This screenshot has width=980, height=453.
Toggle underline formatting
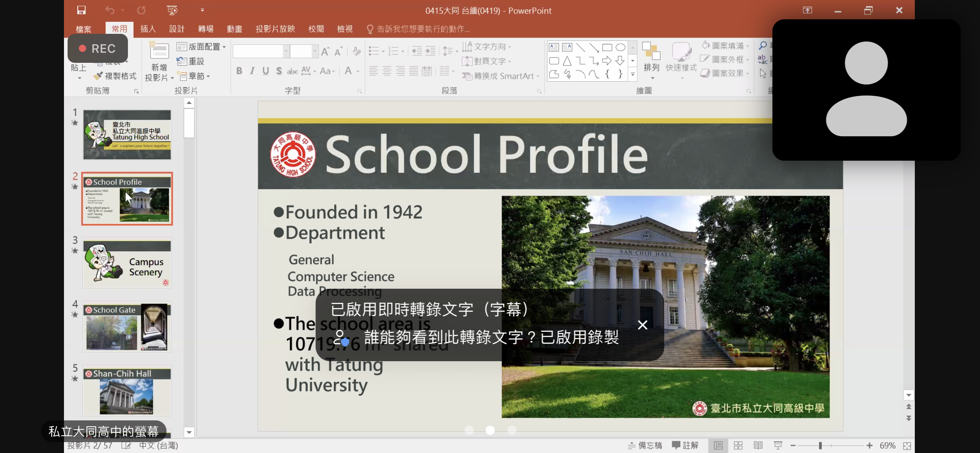pos(266,71)
